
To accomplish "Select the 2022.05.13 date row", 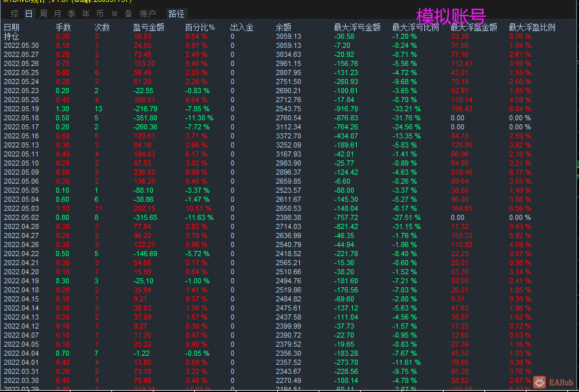I will 21,145.
